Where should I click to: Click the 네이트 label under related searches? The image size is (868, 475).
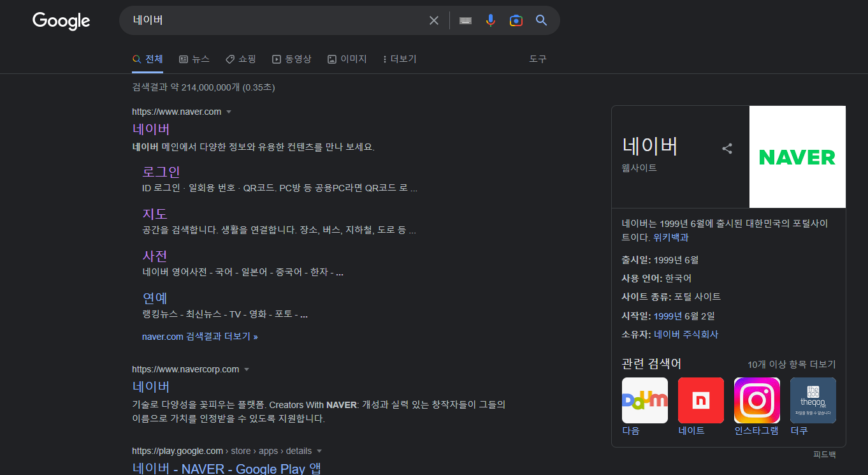[x=691, y=431]
